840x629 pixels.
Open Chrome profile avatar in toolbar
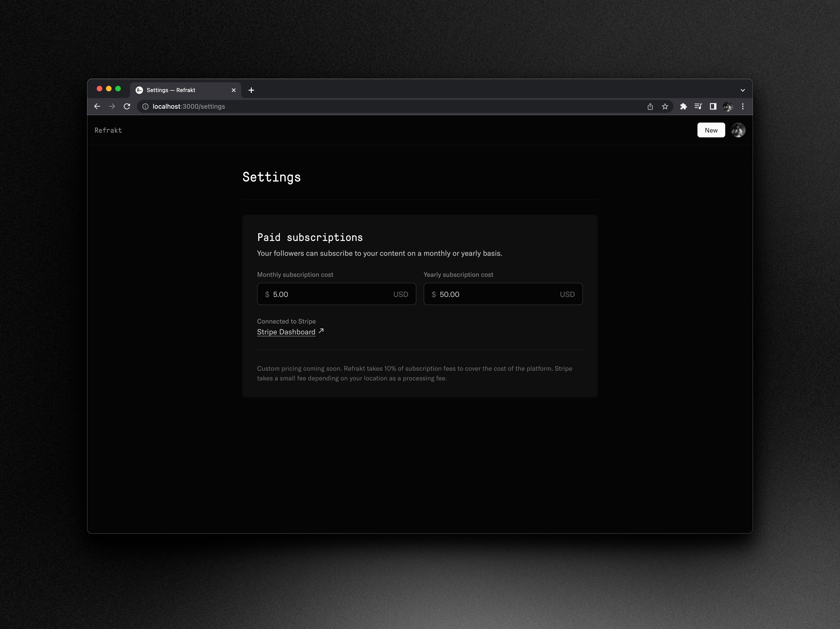click(728, 107)
